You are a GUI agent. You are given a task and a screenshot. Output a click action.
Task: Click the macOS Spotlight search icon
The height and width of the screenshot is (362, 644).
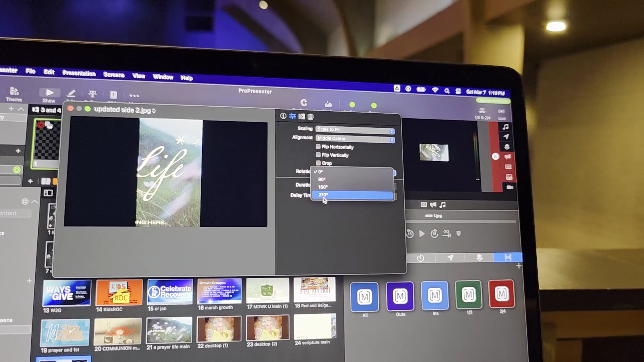click(x=447, y=90)
